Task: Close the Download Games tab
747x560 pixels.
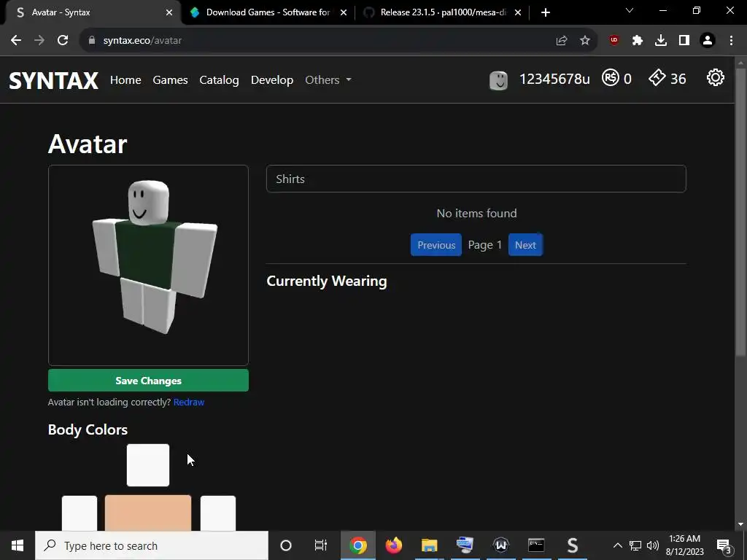Action: click(x=344, y=12)
